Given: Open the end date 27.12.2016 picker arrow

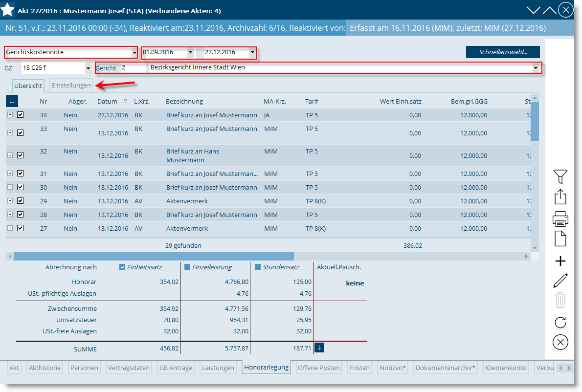Looking at the screenshot, I should [x=252, y=53].
